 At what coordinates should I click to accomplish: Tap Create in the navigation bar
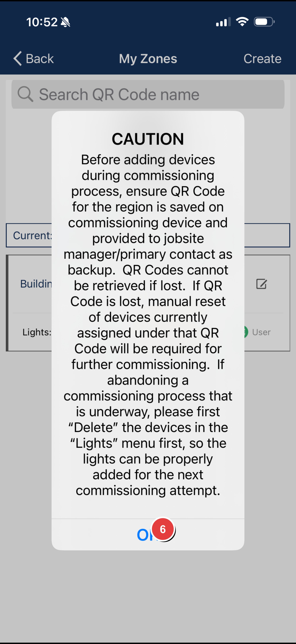pos(262,59)
